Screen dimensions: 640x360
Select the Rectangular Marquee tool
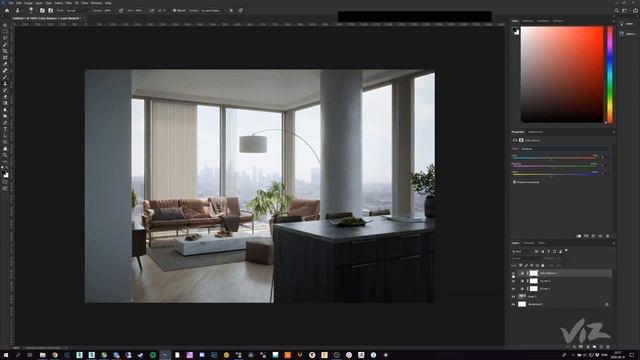5,31
